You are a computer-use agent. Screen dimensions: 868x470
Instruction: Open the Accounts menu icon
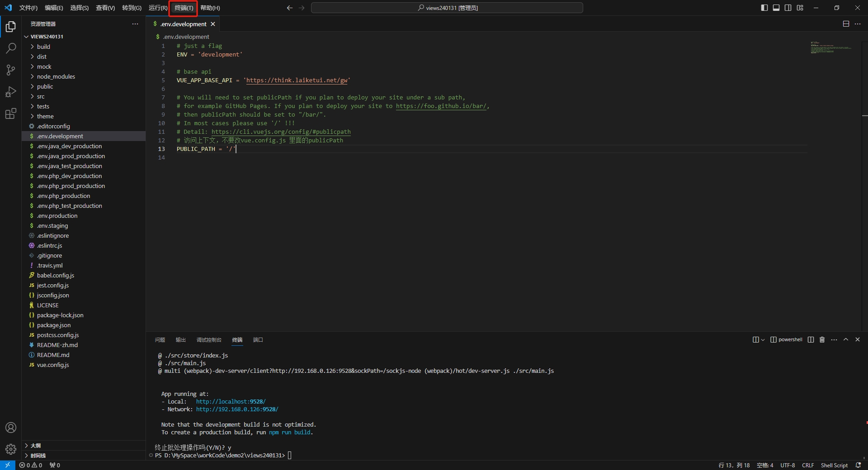11,428
